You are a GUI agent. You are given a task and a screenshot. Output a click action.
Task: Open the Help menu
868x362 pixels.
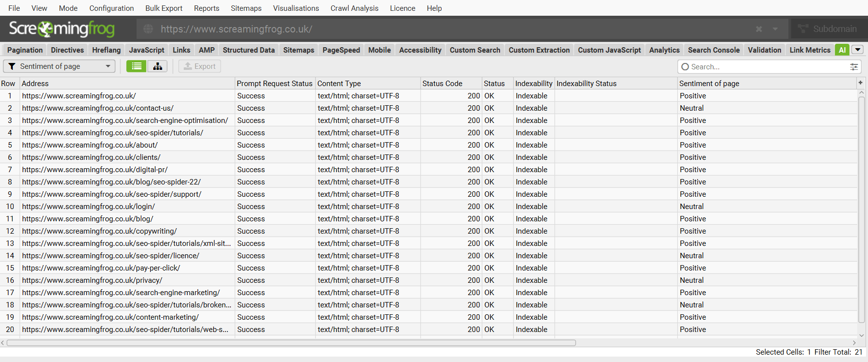click(x=434, y=8)
